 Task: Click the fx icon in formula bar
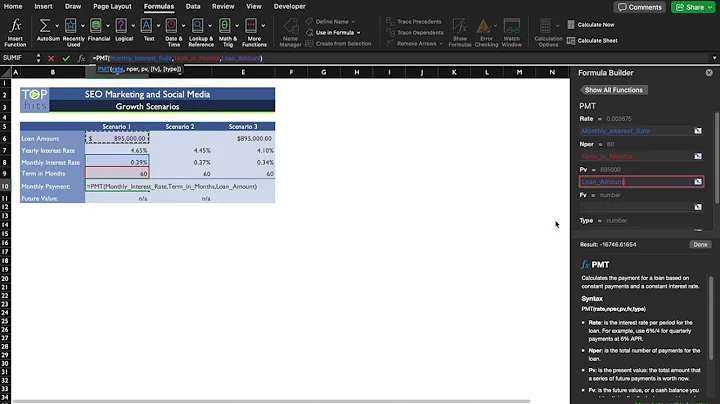click(81, 58)
